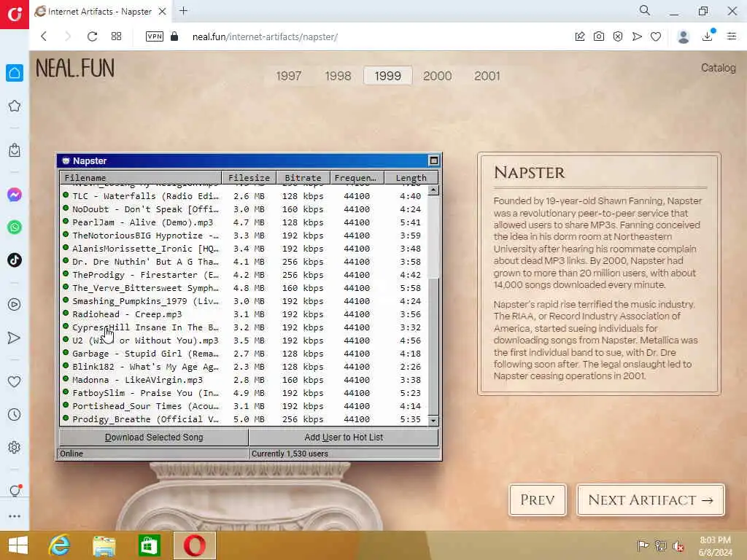Click Download Selected Song button

154,437
